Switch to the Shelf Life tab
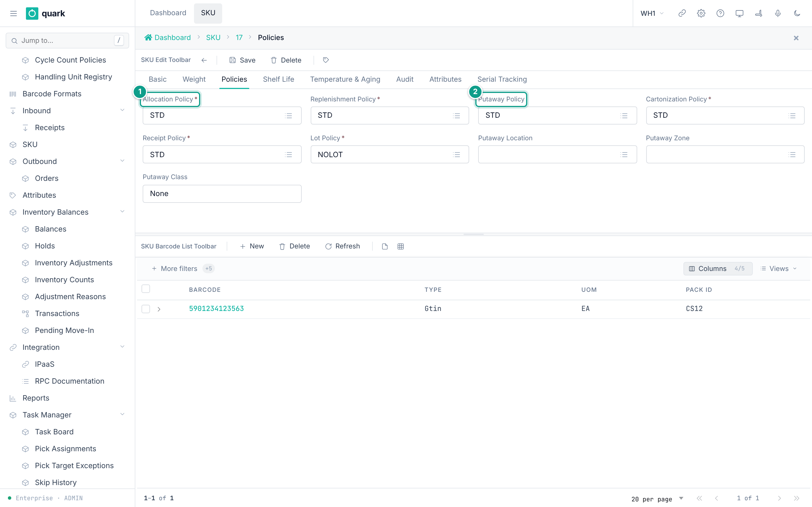Screen dimensions: 812x507 (279, 79)
